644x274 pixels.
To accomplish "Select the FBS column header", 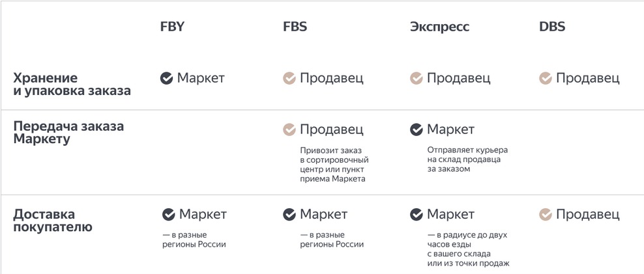I will pyautogui.click(x=295, y=27).
